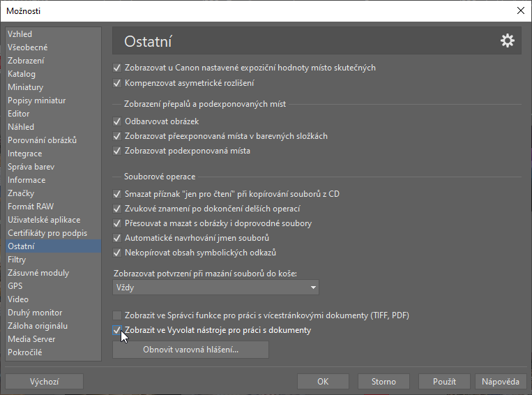Open Všeobecné settings category
This screenshot has width=532, height=395.
pos(53,47)
